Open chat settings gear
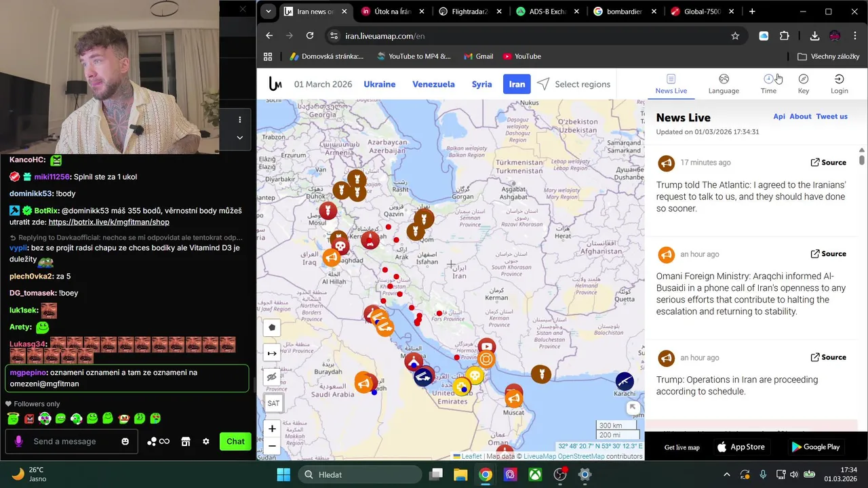This screenshot has height=488, width=868. click(x=206, y=441)
